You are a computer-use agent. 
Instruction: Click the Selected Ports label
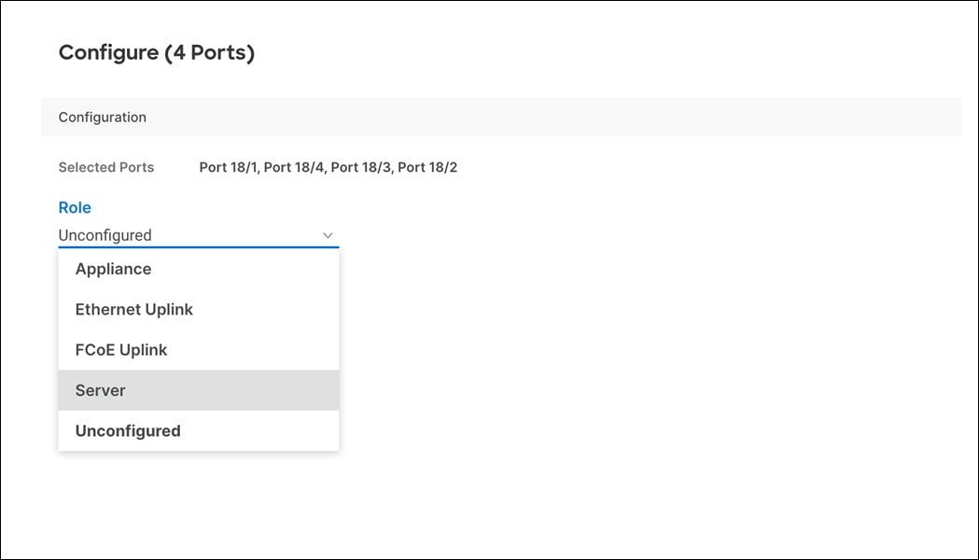click(105, 167)
